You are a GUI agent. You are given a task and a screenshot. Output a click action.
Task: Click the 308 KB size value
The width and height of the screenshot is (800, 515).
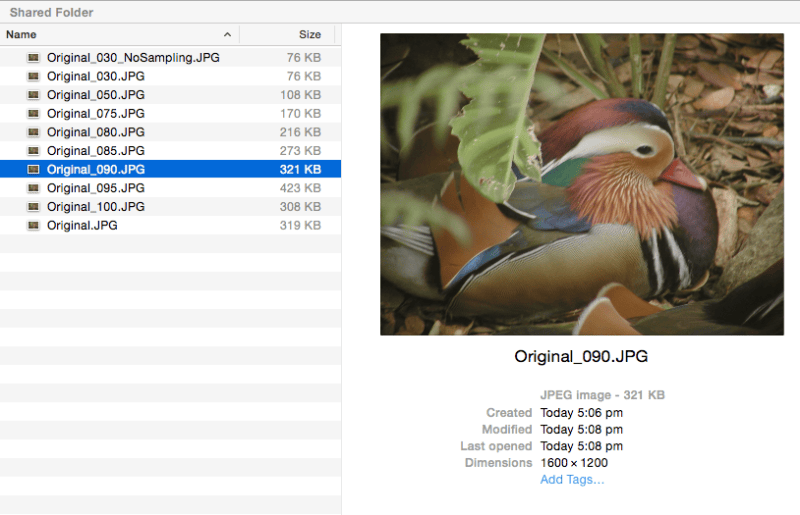pyautogui.click(x=300, y=207)
